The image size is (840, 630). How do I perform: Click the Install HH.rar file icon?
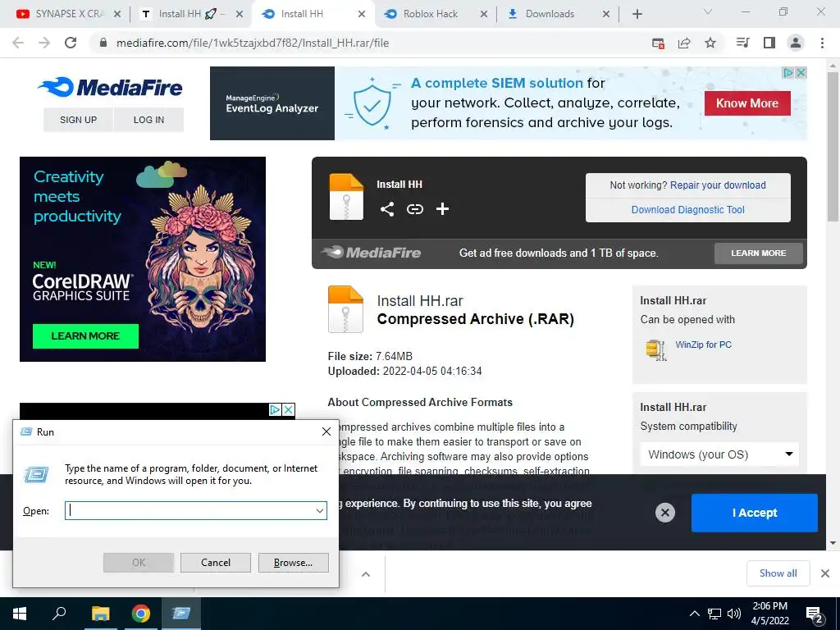(x=345, y=309)
